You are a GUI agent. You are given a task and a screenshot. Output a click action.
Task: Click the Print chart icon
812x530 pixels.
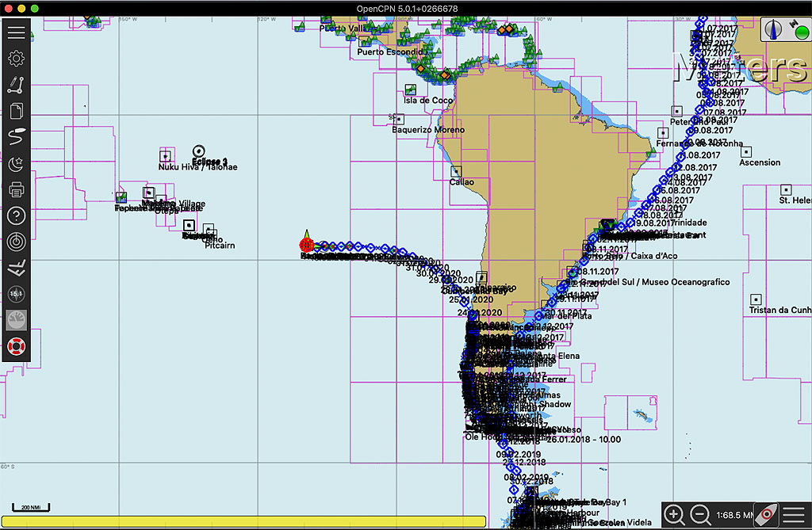16,190
